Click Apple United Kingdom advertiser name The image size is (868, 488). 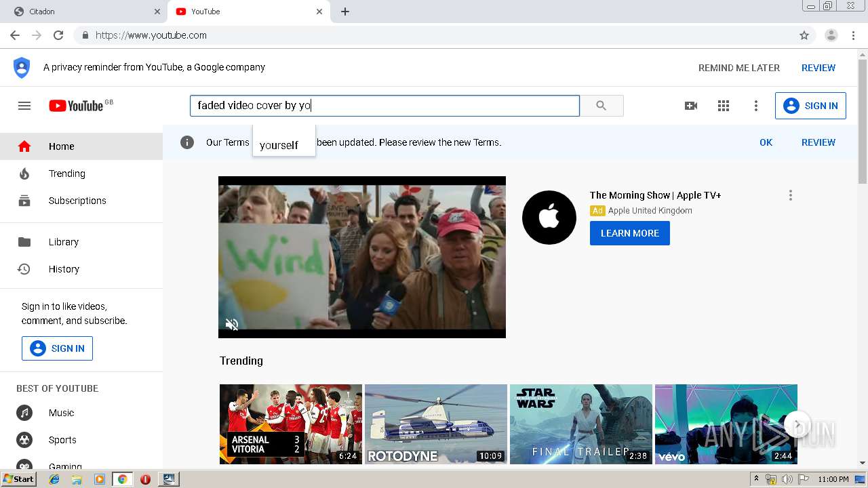(x=650, y=211)
